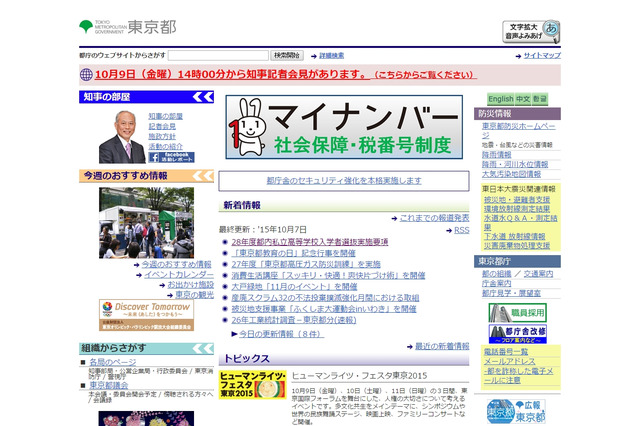This screenshot has width=640, height=426.
Task: Switch language to 中文
Action: tap(523, 99)
